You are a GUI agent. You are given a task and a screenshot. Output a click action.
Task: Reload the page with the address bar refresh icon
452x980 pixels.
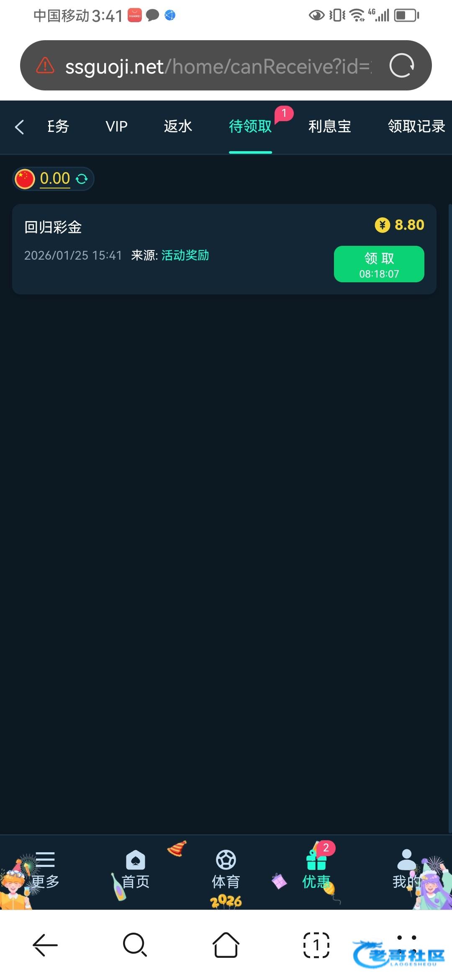point(402,65)
